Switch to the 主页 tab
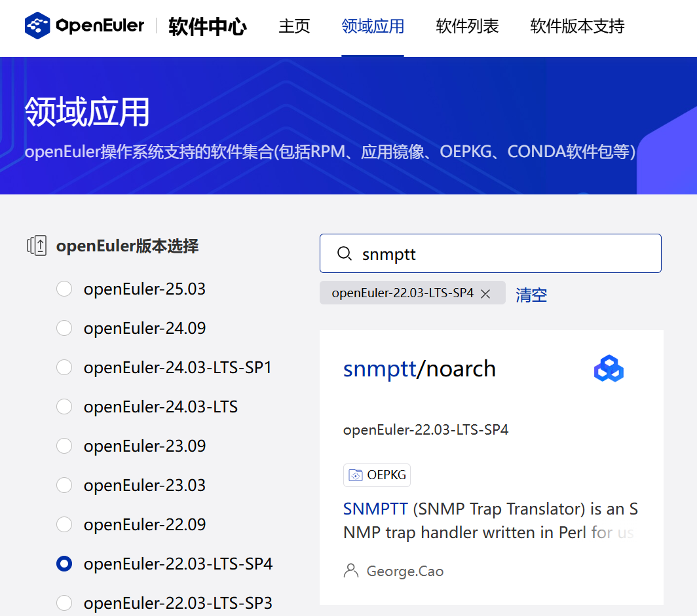The height and width of the screenshot is (616, 697). 293,26
